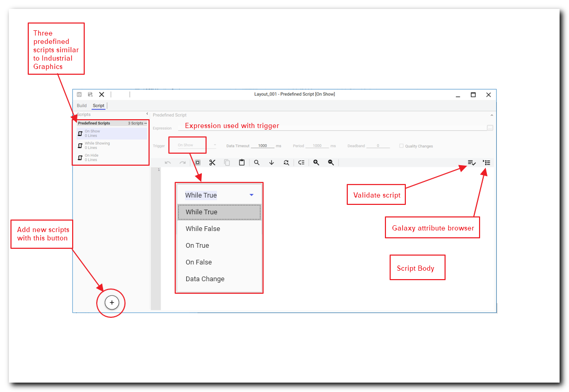Click the Select All icon
This screenshot has height=392, width=569.
(x=197, y=163)
